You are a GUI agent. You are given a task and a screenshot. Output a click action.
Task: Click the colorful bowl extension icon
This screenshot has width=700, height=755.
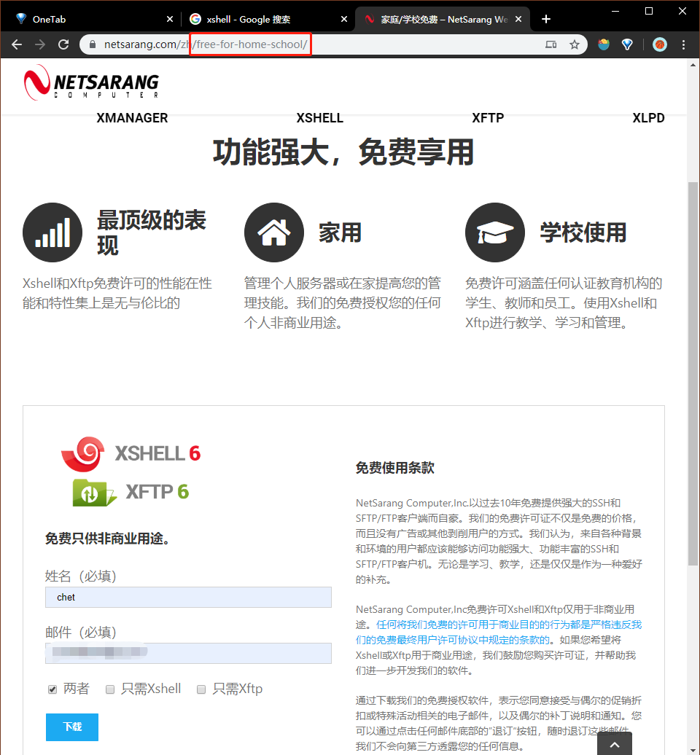[604, 44]
